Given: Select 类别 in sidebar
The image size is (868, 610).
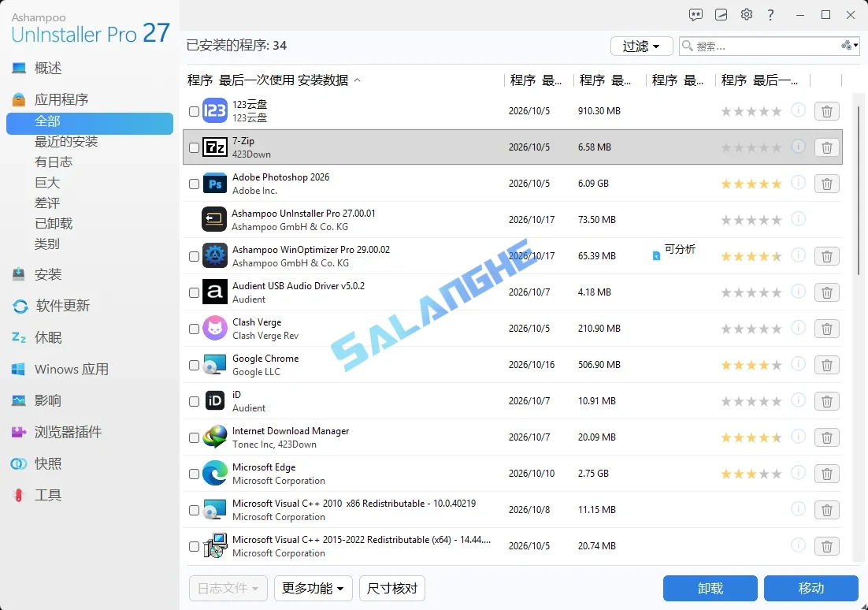Looking at the screenshot, I should [47, 244].
